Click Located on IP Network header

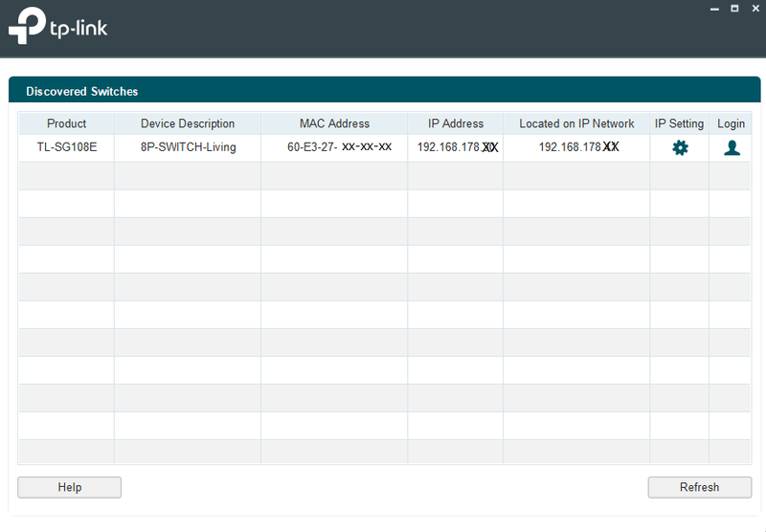point(576,123)
